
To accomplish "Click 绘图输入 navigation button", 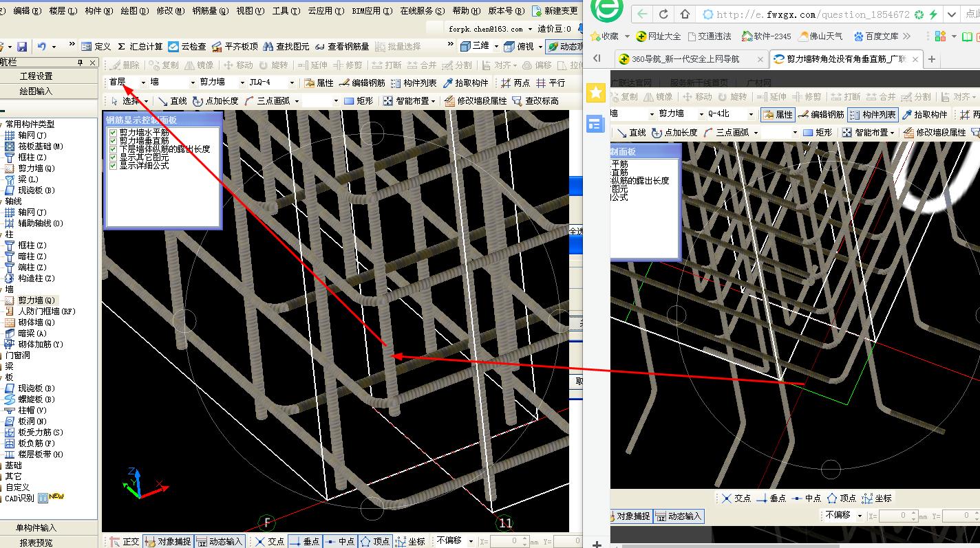I will (36, 91).
